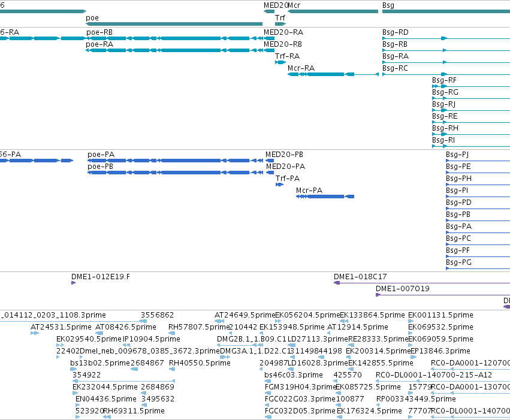This screenshot has width=510, height=420.
Task: Click the DME1-007019 feature label
Action: click(403, 289)
